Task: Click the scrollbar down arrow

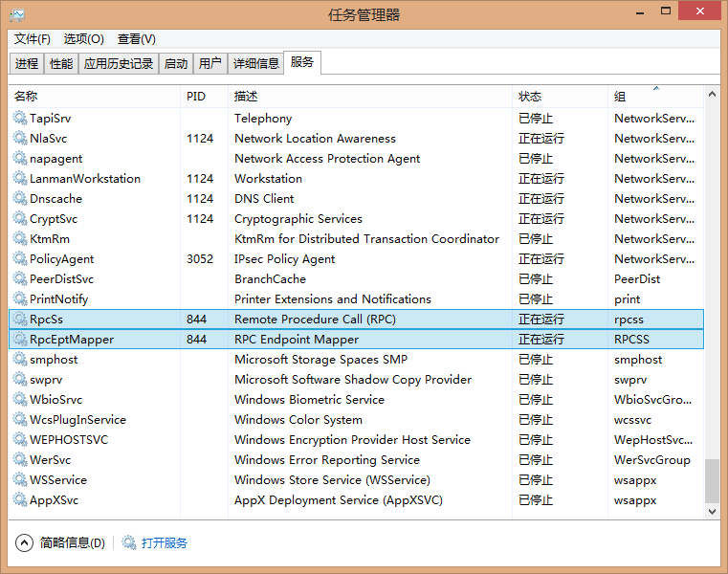Action: pyautogui.click(x=712, y=511)
